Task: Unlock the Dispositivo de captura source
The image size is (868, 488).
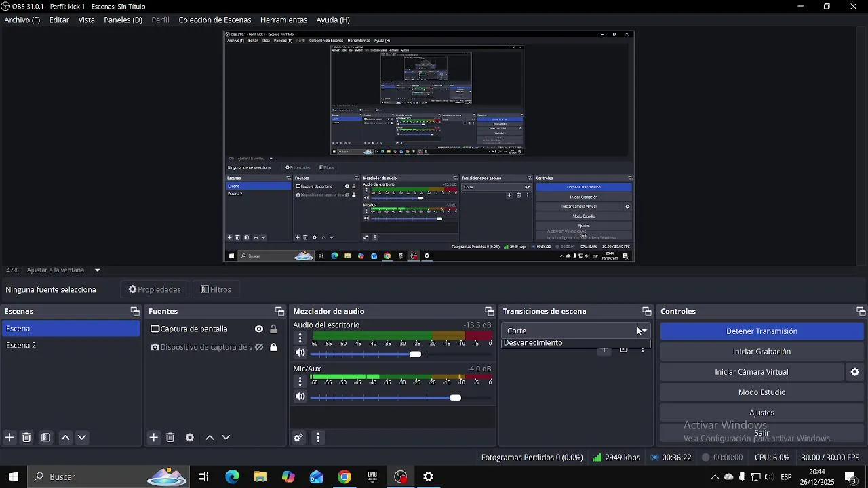Action: pyautogui.click(x=273, y=348)
